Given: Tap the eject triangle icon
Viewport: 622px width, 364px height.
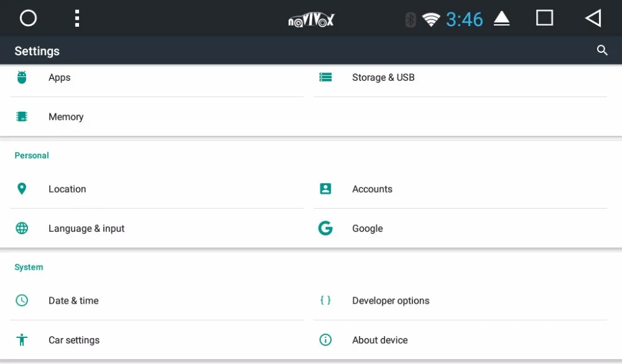Looking at the screenshot, I should pos(501,19).
